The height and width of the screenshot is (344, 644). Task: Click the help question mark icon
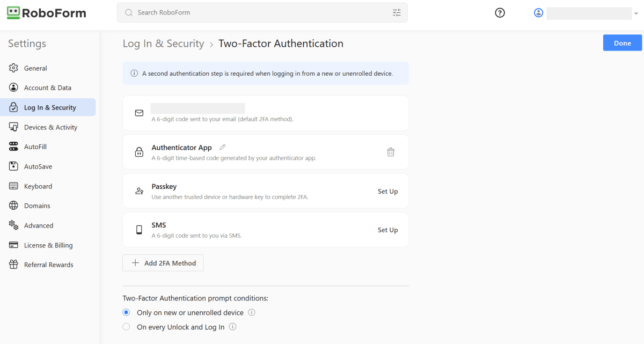500,13
